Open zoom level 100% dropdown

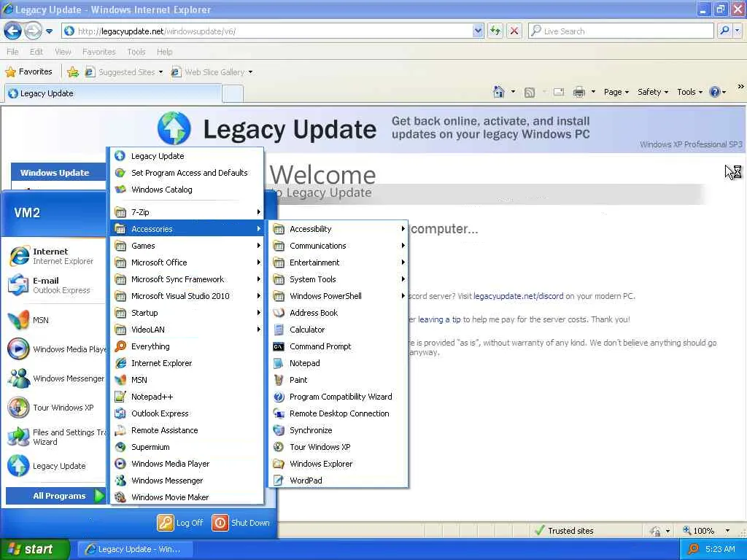[727, 531]
